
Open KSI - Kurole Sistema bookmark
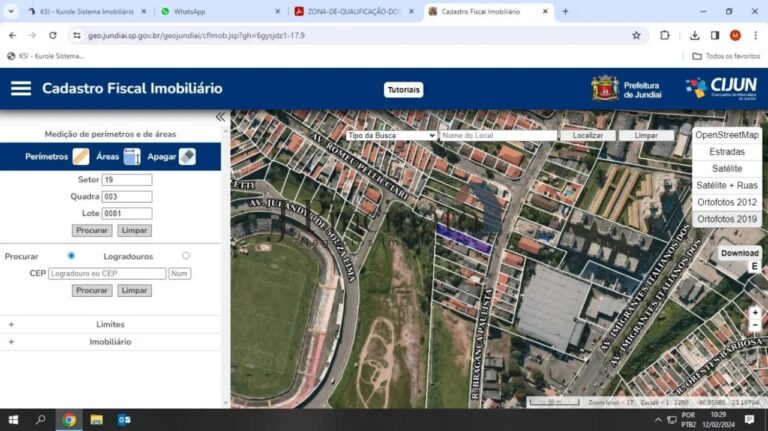(x=45, y=56)
